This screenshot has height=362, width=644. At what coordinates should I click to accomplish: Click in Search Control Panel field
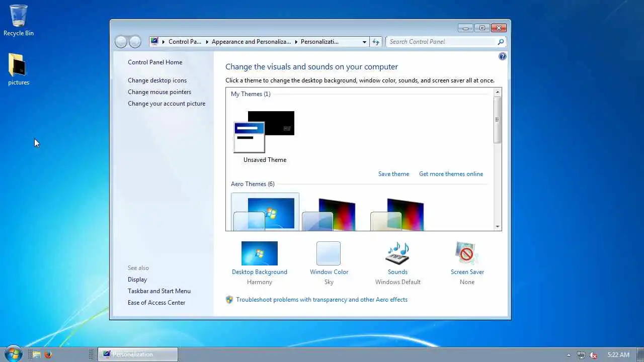point(441,42)
